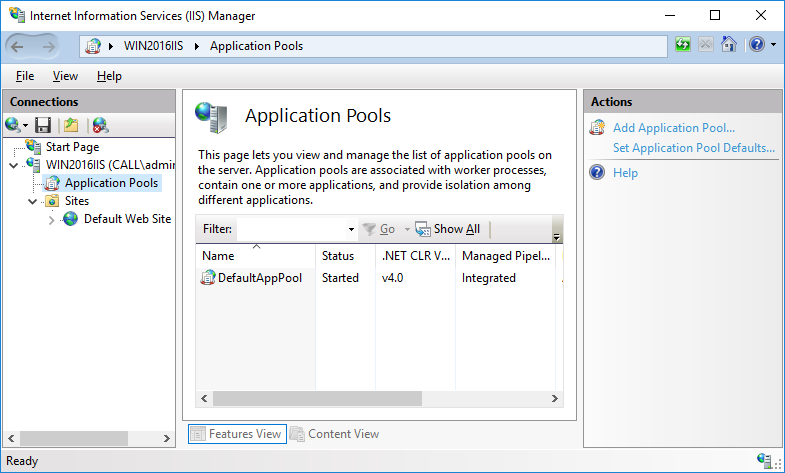The width and height of the screenshot is (785, 473).
Task: Click the Up folder icon in Connections toolbar
Action: click(x=71, y=125)
